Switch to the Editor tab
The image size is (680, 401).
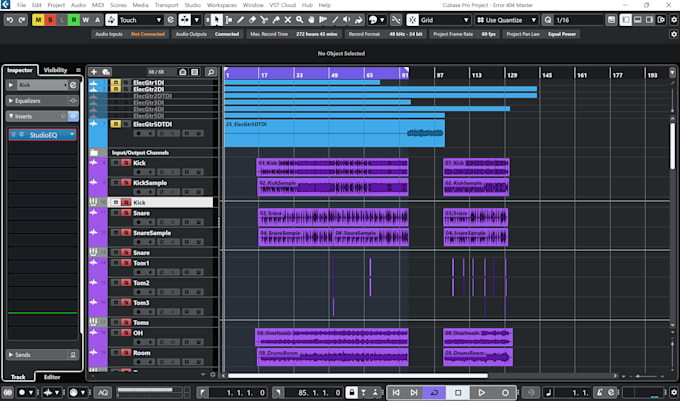point(52,377)
